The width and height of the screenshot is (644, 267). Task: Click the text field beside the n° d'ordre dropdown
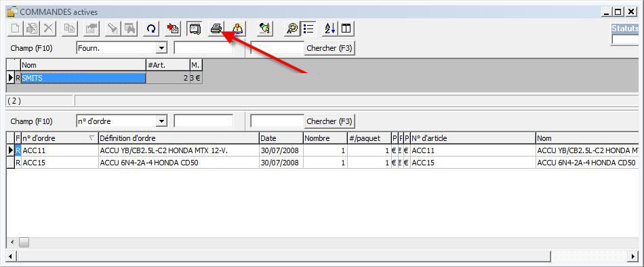[x=203, y=121]
